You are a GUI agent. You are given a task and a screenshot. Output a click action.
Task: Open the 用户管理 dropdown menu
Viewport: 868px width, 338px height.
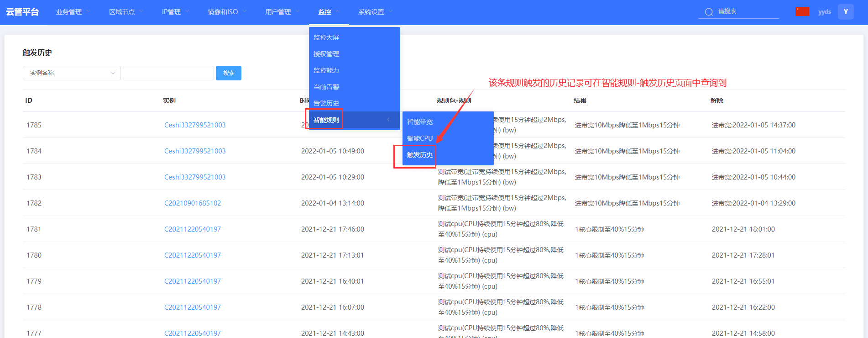[282, 12]
